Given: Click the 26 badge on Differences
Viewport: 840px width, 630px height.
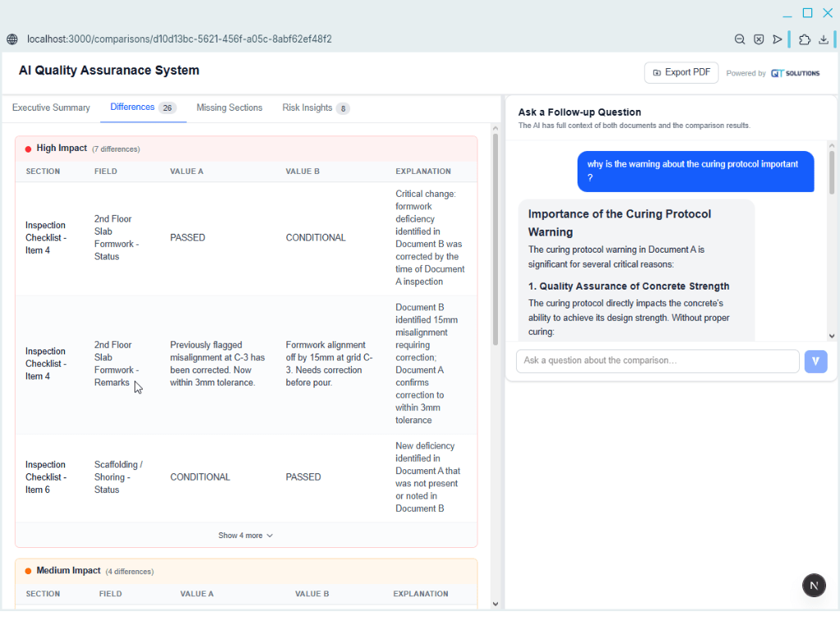Looking at the screenshot, I should click(x=167, y=107).
